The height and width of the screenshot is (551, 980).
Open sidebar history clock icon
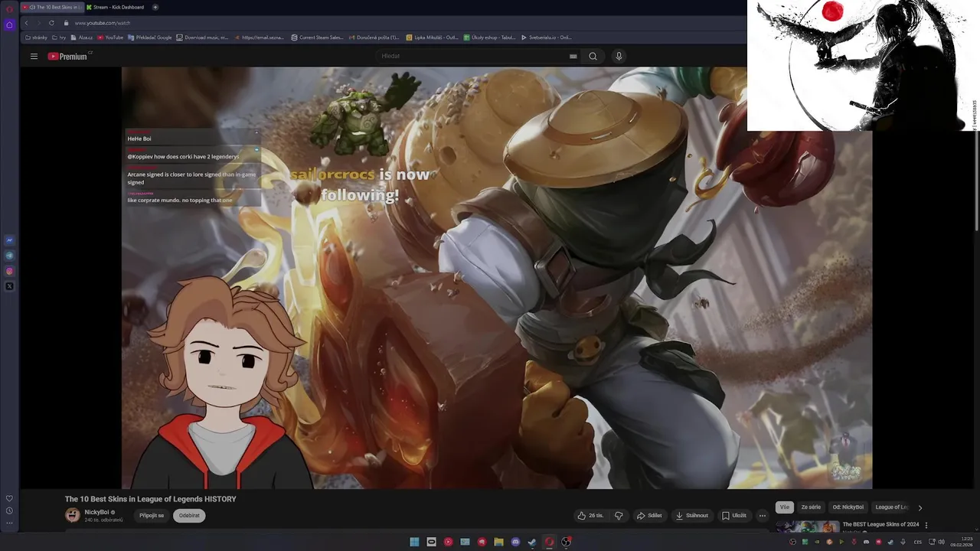pos(9,510)
